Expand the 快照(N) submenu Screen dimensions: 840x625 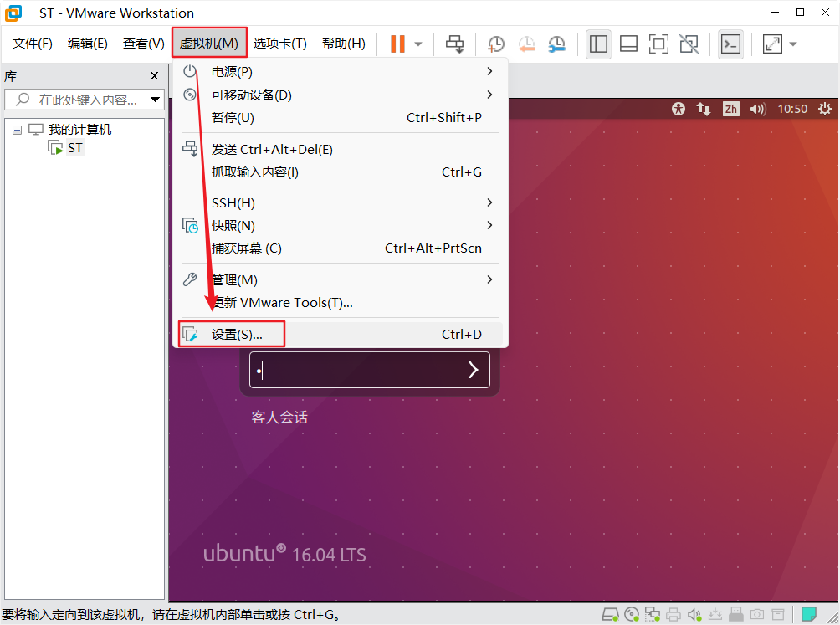tap(341, 225)
